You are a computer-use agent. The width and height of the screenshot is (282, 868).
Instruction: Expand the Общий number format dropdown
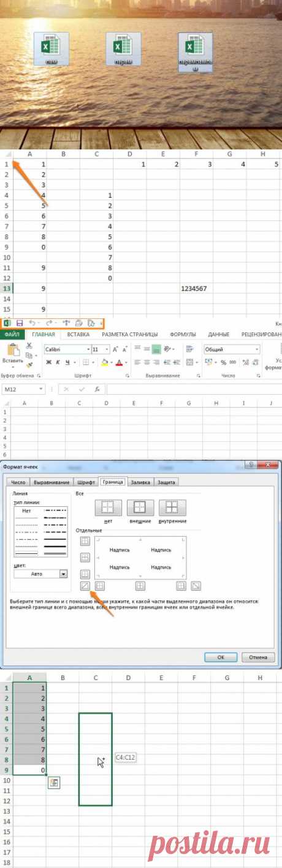click(232, 349)
